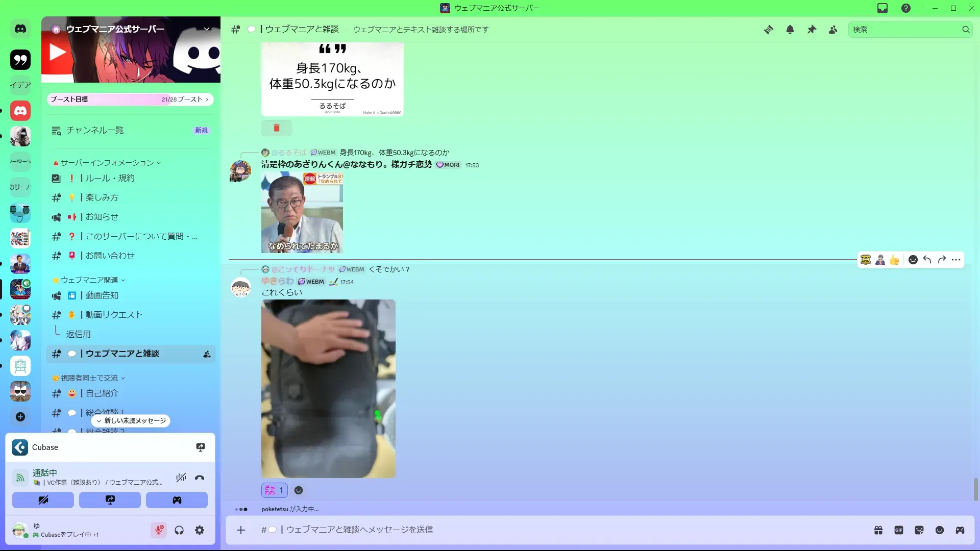Open the ウェブマニア公式サーバー server dropdown

coord(207,29)
